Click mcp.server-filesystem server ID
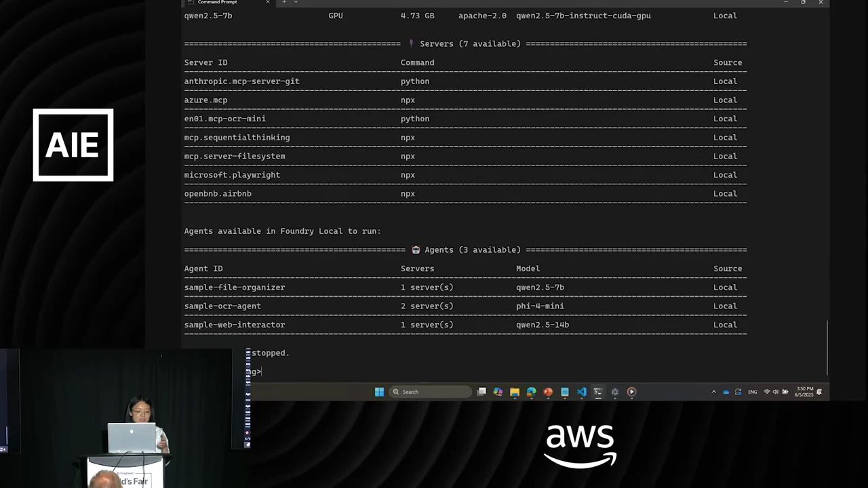 [235, 157]
